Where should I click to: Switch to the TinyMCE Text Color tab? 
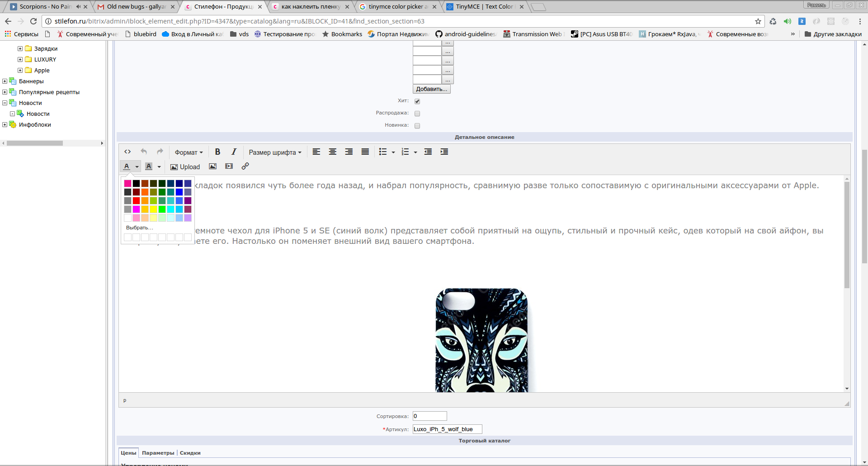[x=485, y=6]
